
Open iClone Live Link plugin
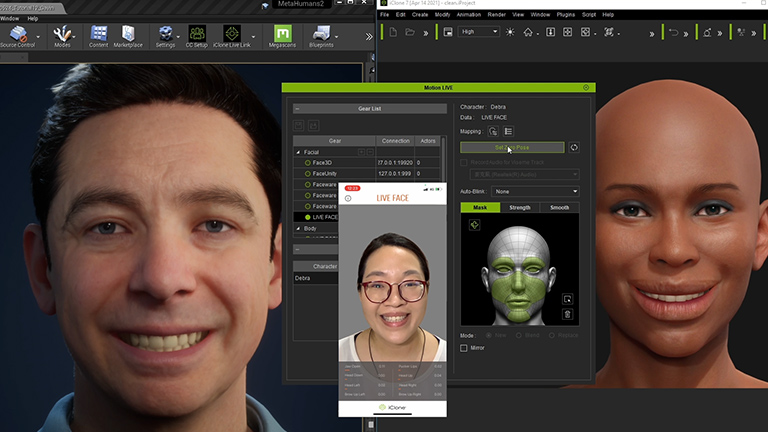pos(232,37)
